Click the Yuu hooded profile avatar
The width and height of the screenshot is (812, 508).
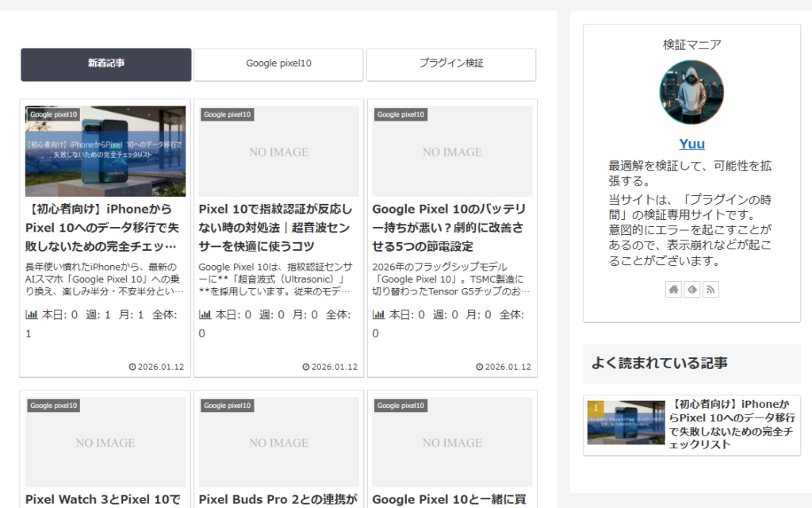point(691,92)
